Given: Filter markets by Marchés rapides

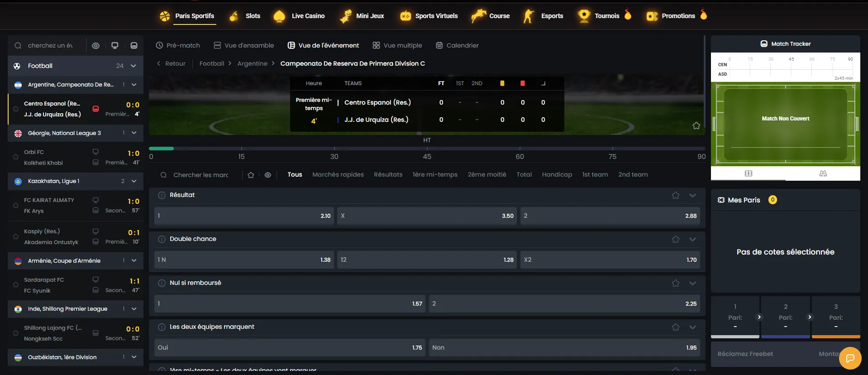Looking at the screenshot, I should pyautogui.click(x=338, y=175).
